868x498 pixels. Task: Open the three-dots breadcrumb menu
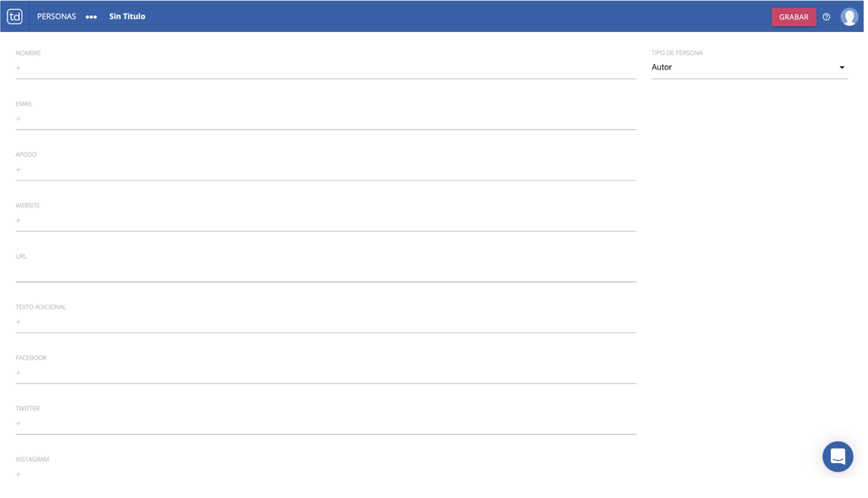click(91, 17)
